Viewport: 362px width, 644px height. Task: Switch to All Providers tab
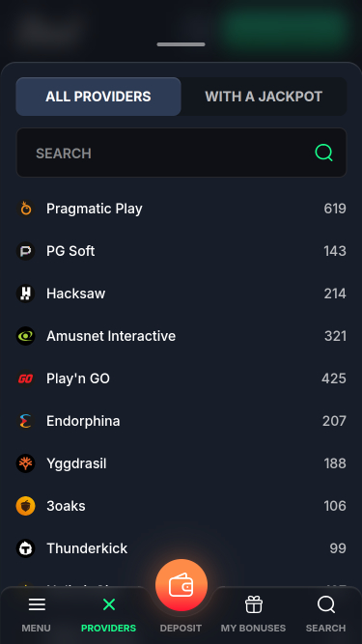[x=98, y=97]
